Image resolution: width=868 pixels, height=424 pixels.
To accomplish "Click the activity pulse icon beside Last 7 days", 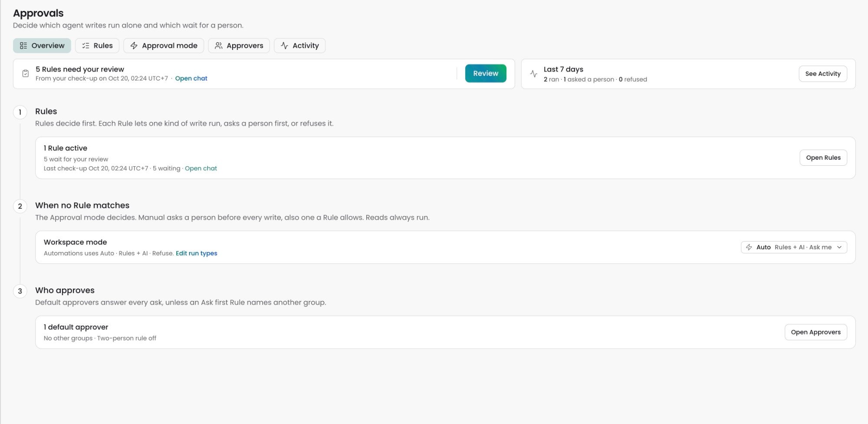I will point(534,74).
